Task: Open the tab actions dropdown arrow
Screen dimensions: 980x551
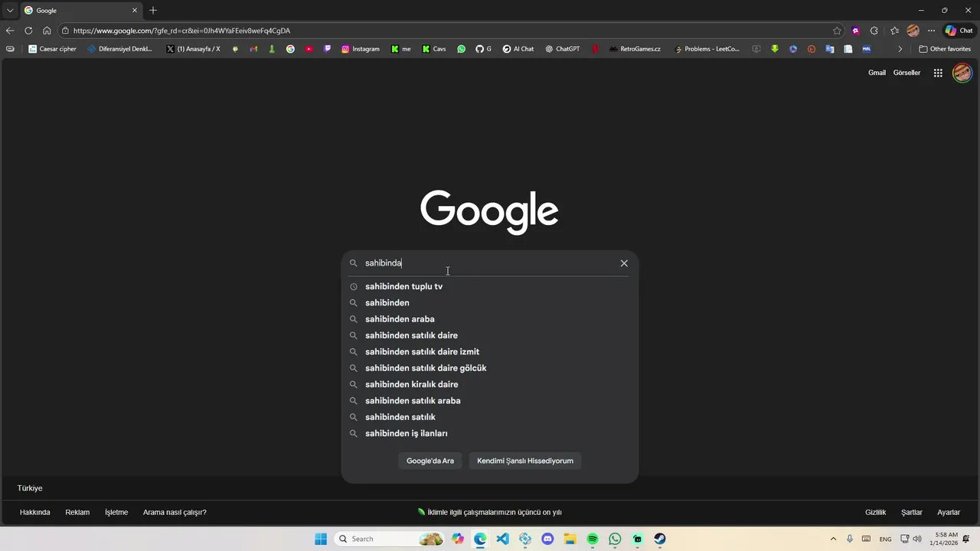Action: [10, 11]
